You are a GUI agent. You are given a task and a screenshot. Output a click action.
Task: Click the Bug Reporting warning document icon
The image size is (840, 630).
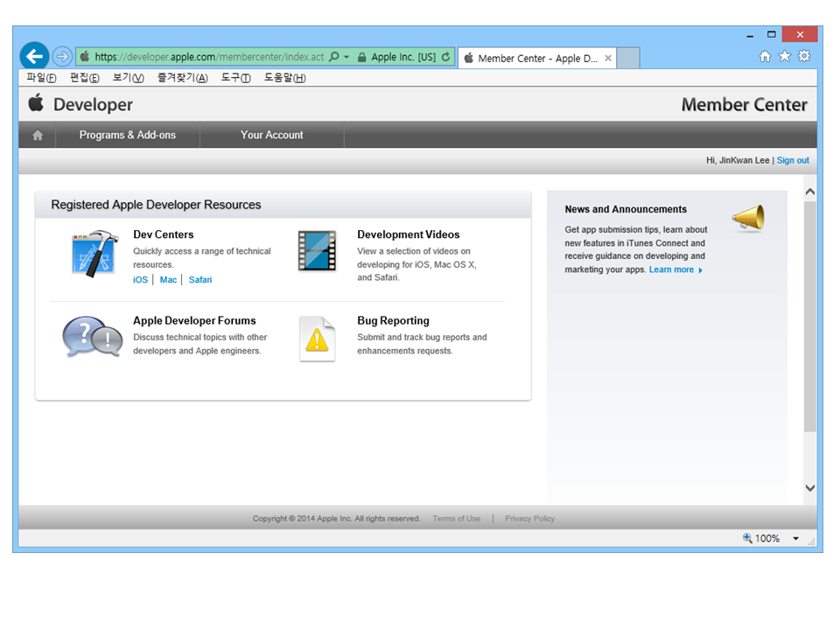coord(317,339)
